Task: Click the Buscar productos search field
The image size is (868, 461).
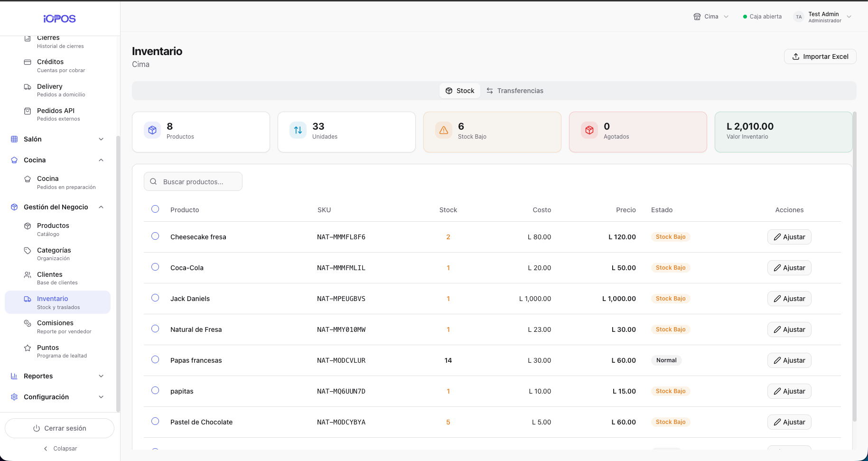Action: (x=193, y=181)
